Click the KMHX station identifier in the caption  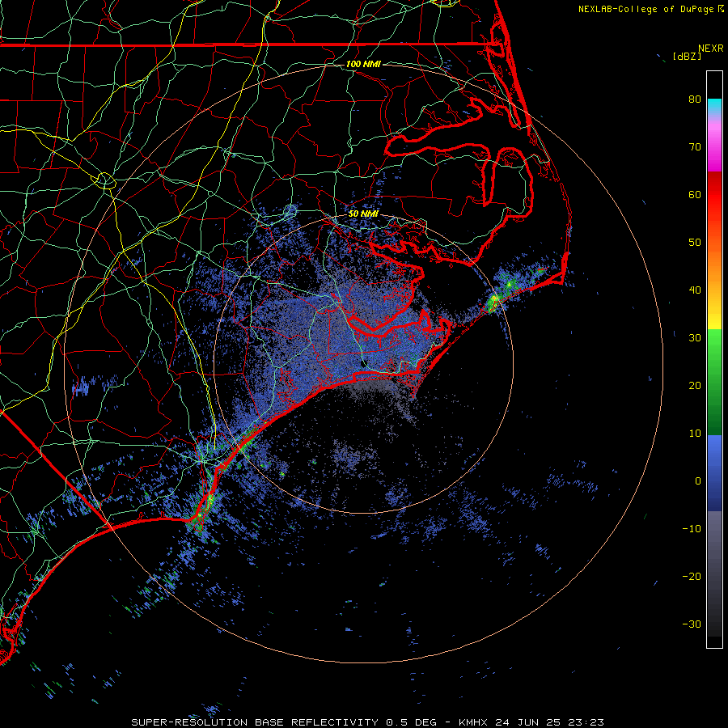pos(472,722)
